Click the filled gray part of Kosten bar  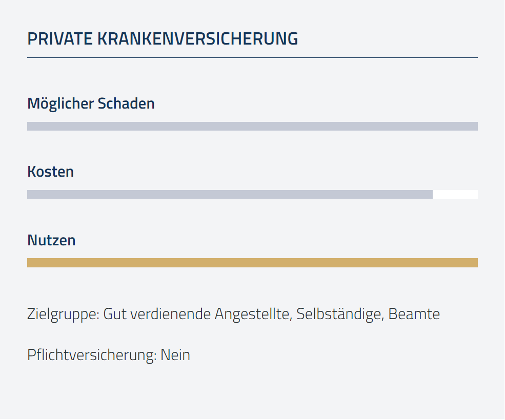coord(230,195)
